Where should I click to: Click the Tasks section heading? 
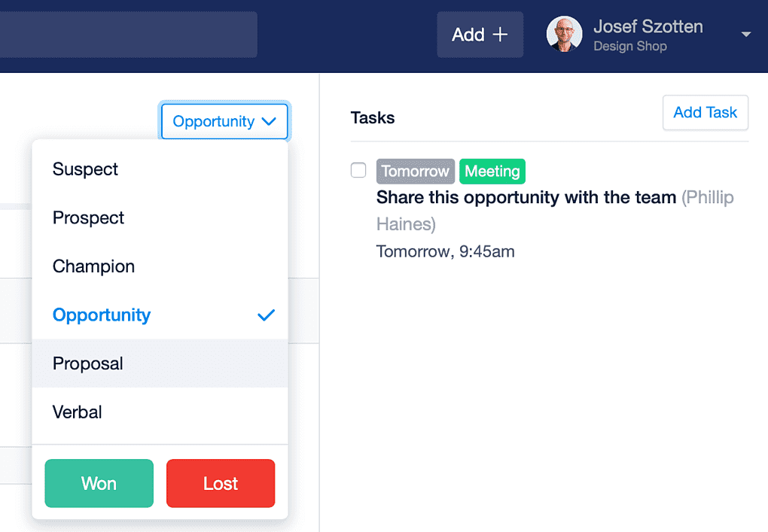[x=373, y=118]
